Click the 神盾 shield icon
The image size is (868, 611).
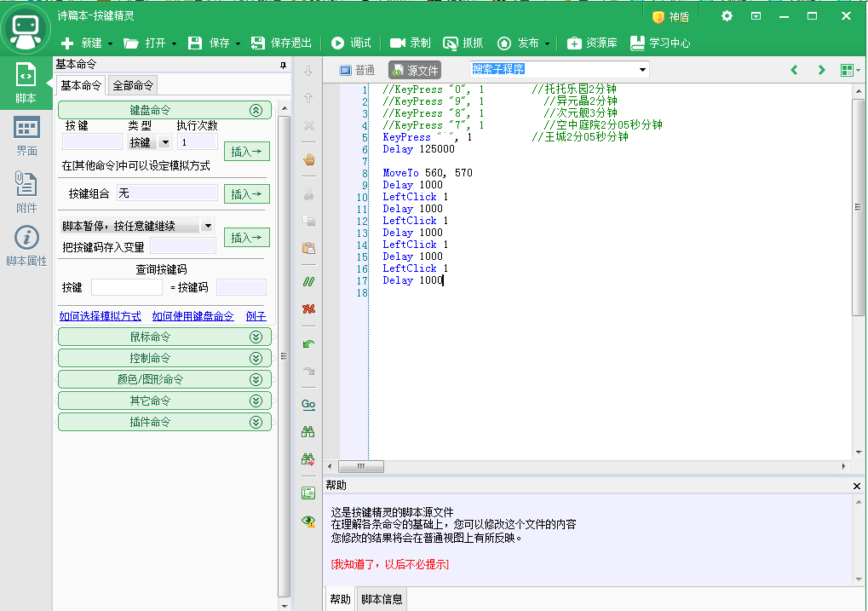coord(658,17)
